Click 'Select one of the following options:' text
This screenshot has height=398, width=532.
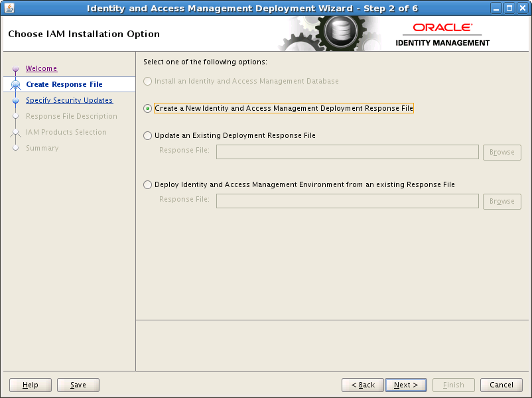pos(205,62)
